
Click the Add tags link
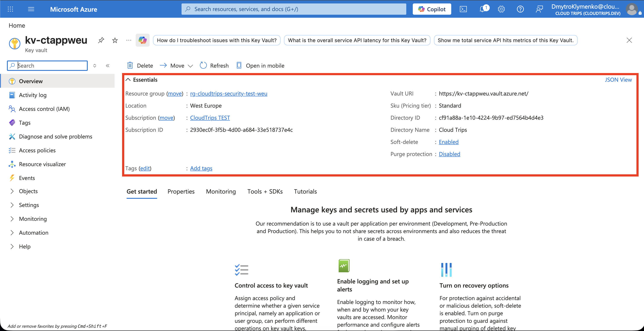(201, 168)
